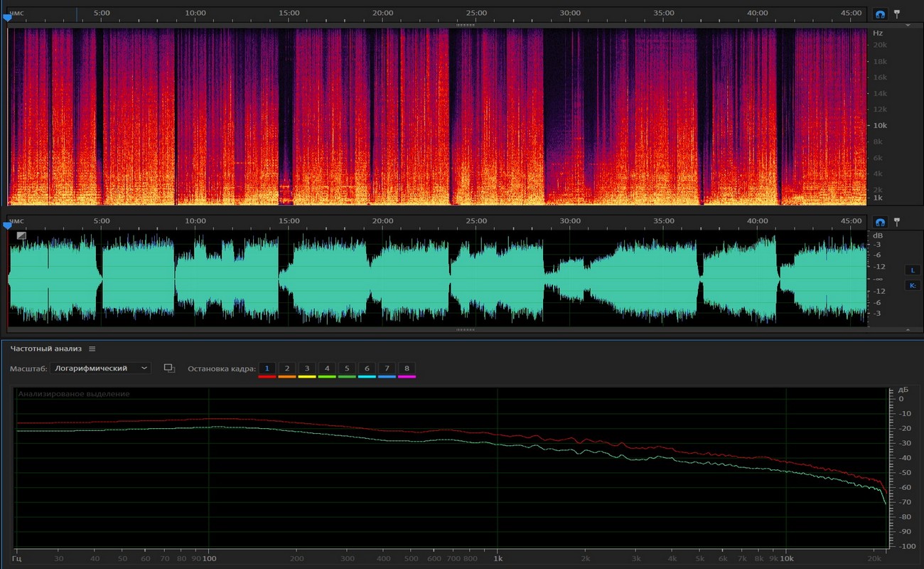Image resolution: width=924 pixels, height=569 pixels.
Task: Click the up arrow at bottom-right of waveform
Action: click(908, 330)
